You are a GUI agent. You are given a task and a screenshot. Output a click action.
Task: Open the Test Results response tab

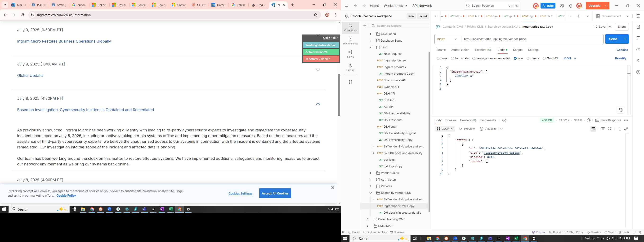(x=488, y=120)
